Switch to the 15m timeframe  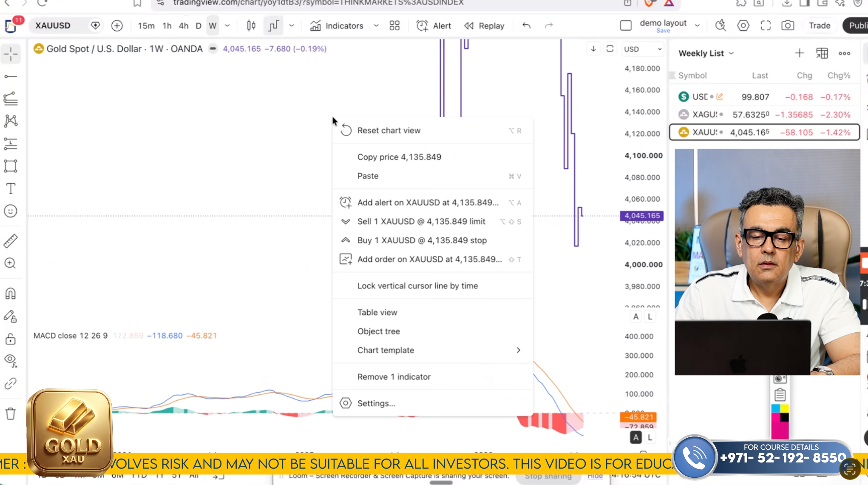146,26
